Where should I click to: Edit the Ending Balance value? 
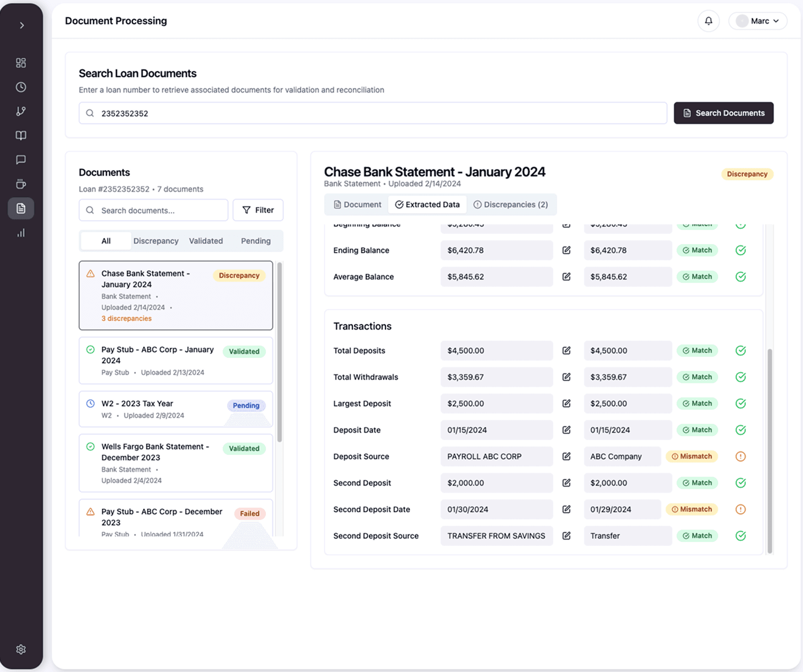pyautogui.click(x=566, y=250)
